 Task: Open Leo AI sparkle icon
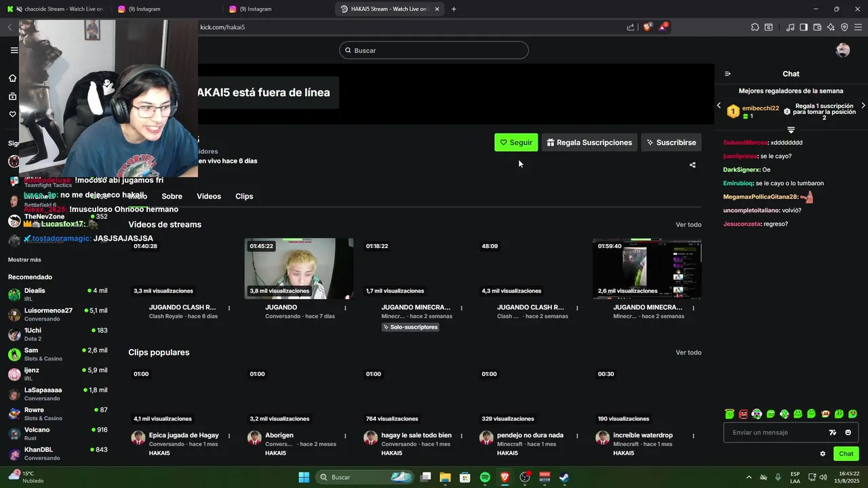click(831, 27)
